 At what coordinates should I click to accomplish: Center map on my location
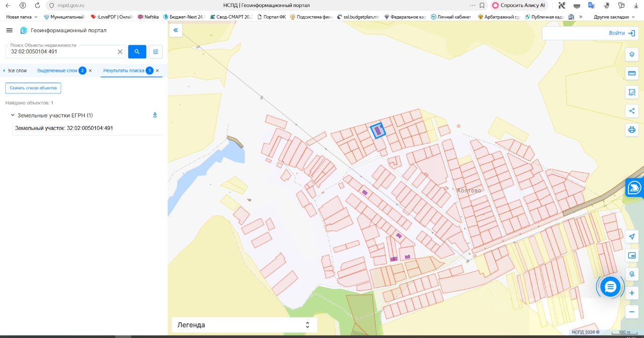click(x=632, y=237)
